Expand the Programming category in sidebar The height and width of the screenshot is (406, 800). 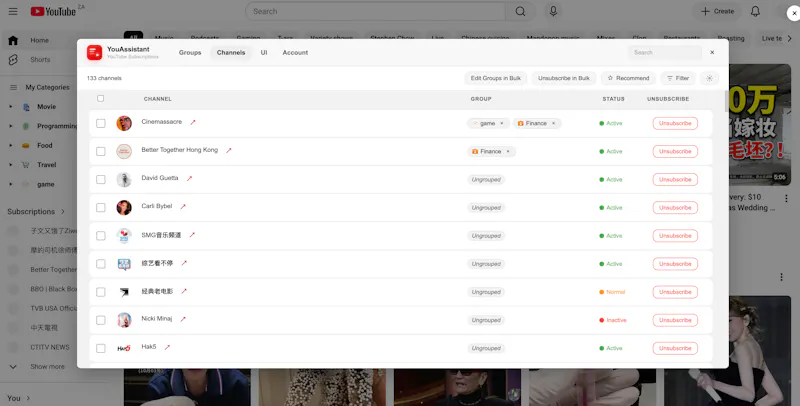click(11, 126)
